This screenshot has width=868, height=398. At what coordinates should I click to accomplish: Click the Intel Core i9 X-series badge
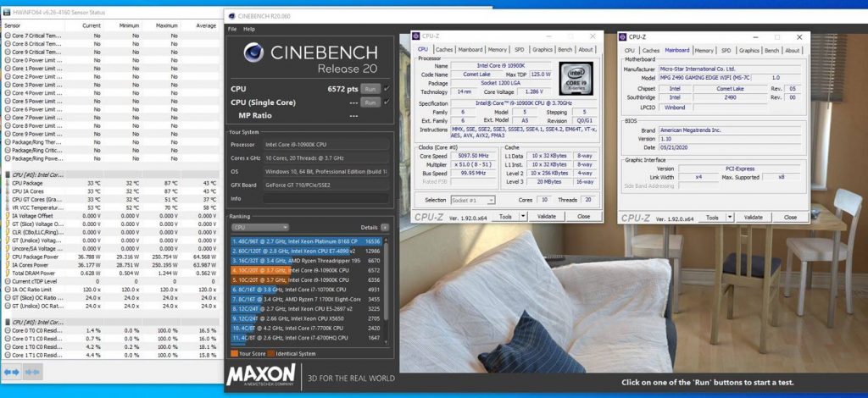(x=576, y=78)
